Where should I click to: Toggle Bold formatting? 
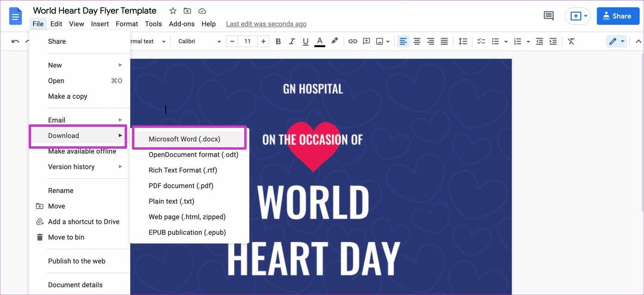pos(278,42)
